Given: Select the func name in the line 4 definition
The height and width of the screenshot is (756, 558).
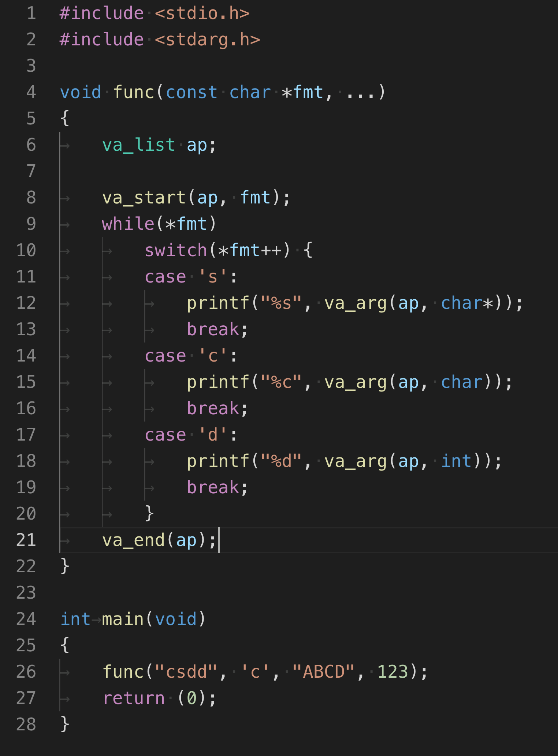Looking at the screenshot, I should 134,92.
